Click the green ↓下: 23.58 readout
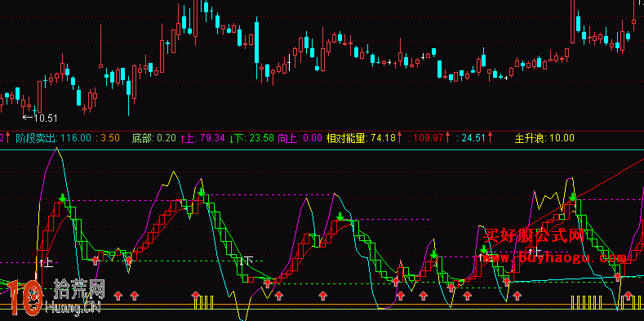644x321 pixels. point(251,138)
